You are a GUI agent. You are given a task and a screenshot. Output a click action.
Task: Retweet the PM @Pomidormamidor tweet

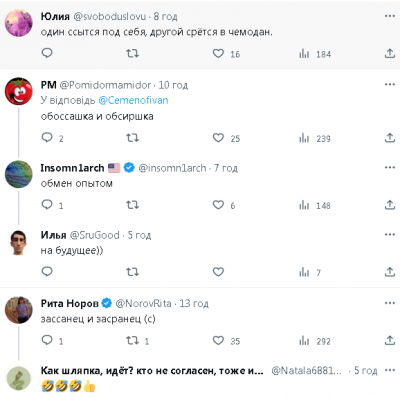pyautogui.click(x=132, y=138)
